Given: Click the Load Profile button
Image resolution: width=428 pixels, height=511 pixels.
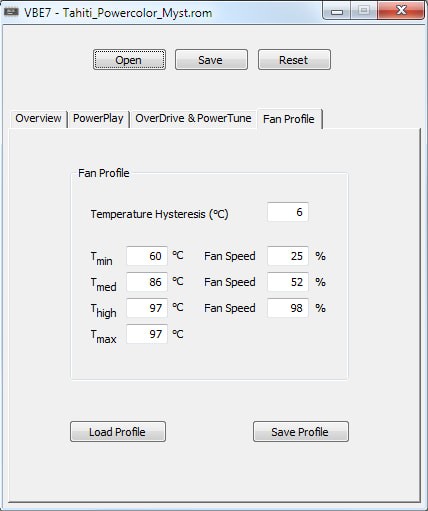Looking at the screenshot, I should pyautogui.click(x=118, y=432).
